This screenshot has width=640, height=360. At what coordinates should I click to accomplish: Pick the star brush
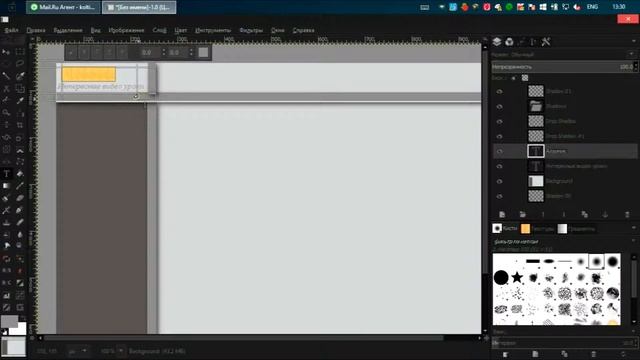pos(517,277)
